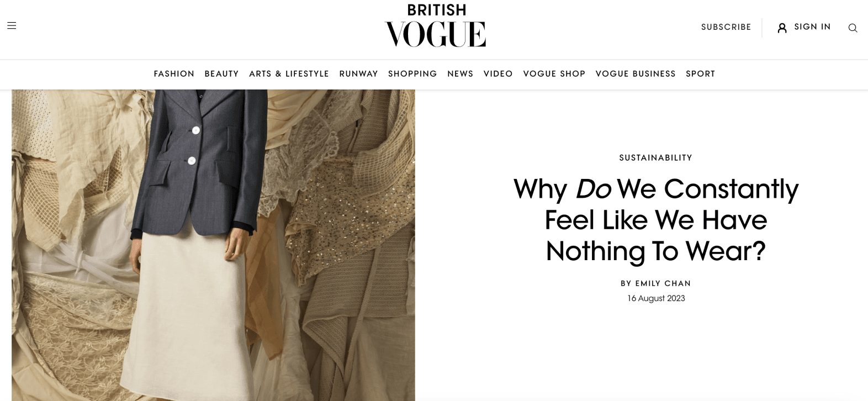Go to the SHOPPING page
Screen dimensions: 868x401
412,73
